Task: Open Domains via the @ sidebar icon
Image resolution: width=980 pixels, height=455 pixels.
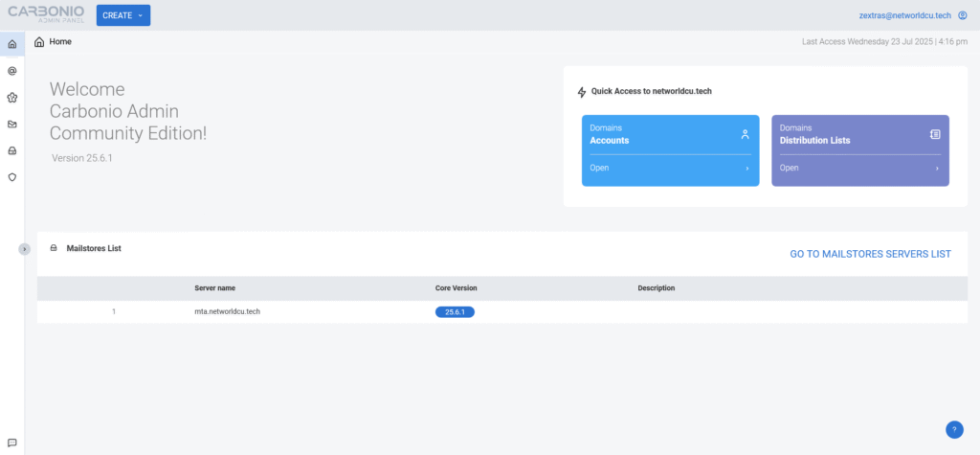Action: pyautogui.click(x=11, y=71)
